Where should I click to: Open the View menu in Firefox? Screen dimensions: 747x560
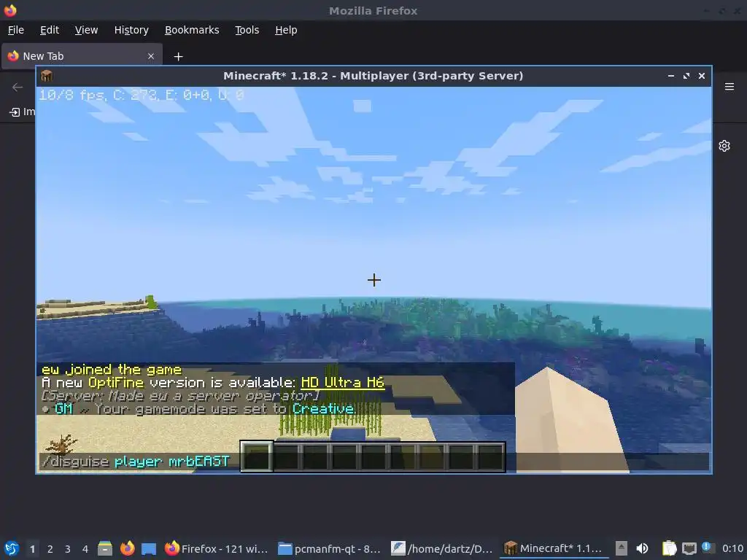click(x=86, y=30)
